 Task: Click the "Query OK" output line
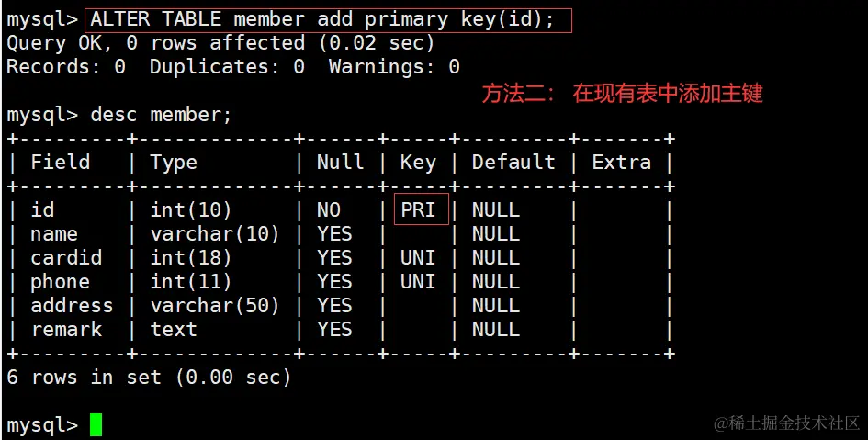pyautogui.click(x=220, y=42)
